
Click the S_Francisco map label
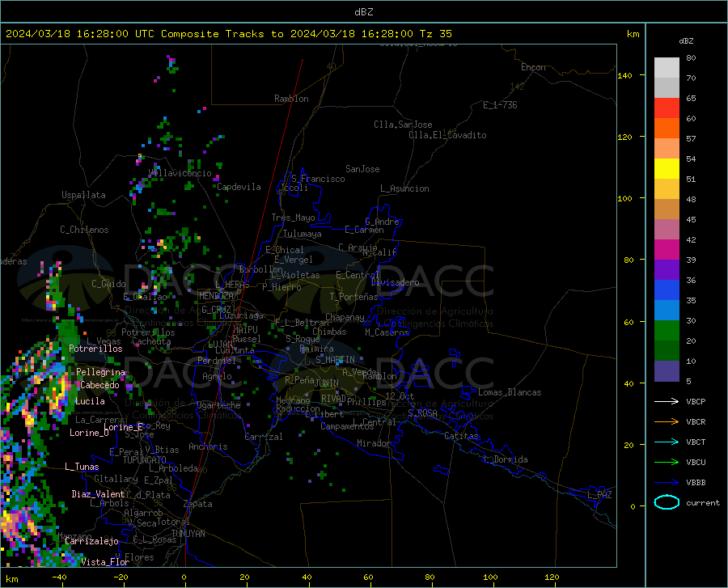pos(318,179)
